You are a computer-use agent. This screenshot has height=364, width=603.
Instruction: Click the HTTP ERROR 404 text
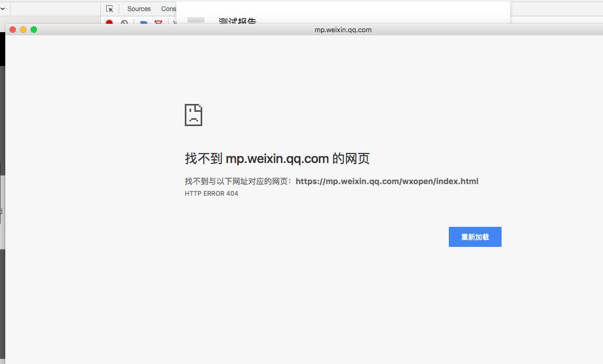click(212, 193)
